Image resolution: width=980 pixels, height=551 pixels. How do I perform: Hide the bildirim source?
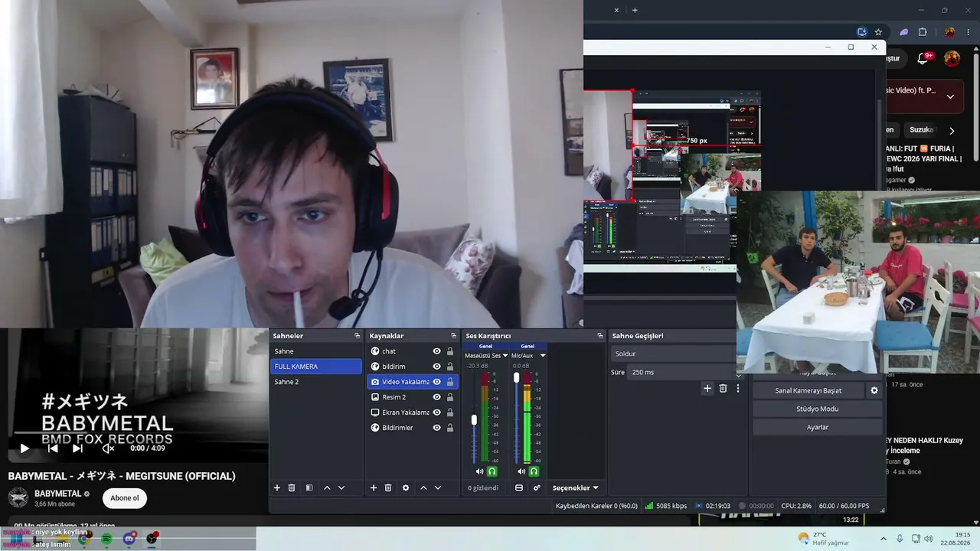tap(437, 367)
